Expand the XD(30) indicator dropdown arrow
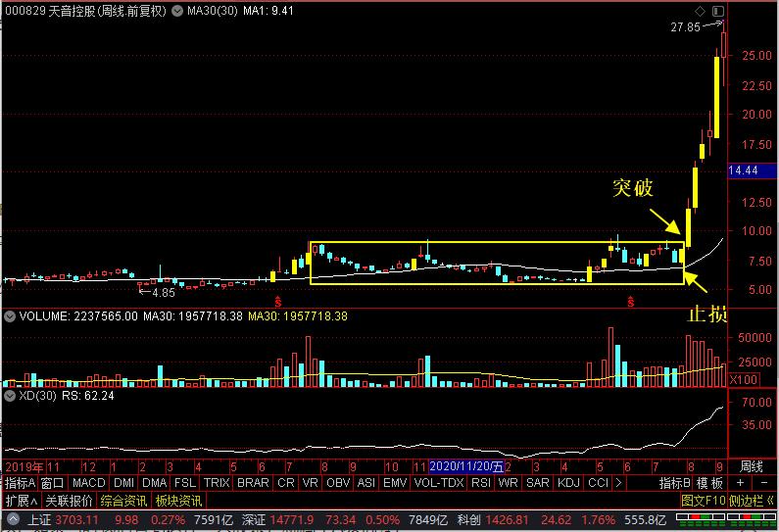Screen dimensions: 779x532 pyautogui.click(x=10, y=396)
